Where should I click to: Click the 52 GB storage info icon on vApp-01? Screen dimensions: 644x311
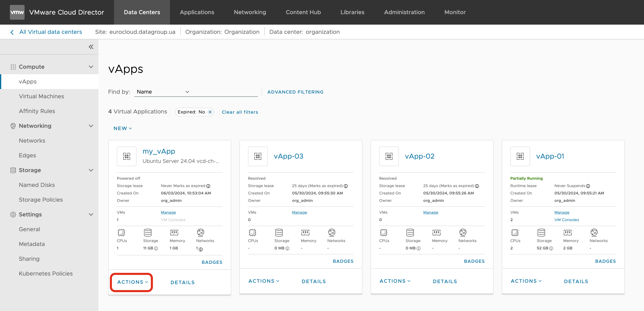click(x=551, y=248)
